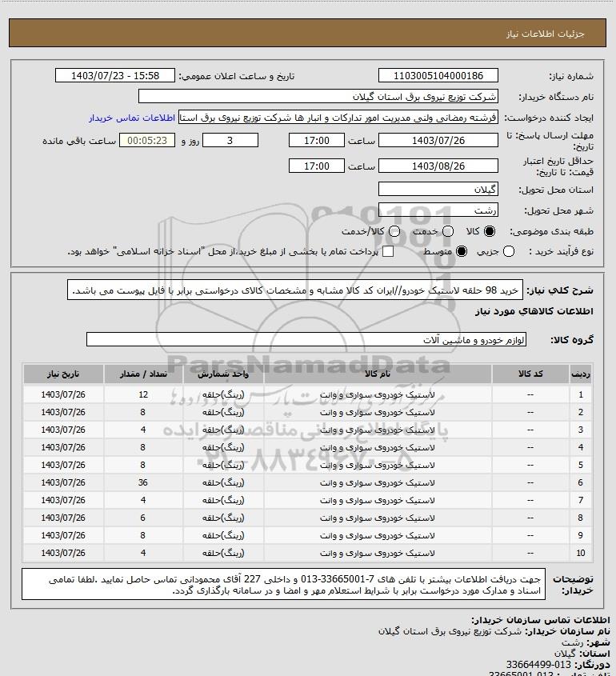Click the تاریخ نیاز column header
The height and width of the screenshot is (676, 616).
(63, 374)
